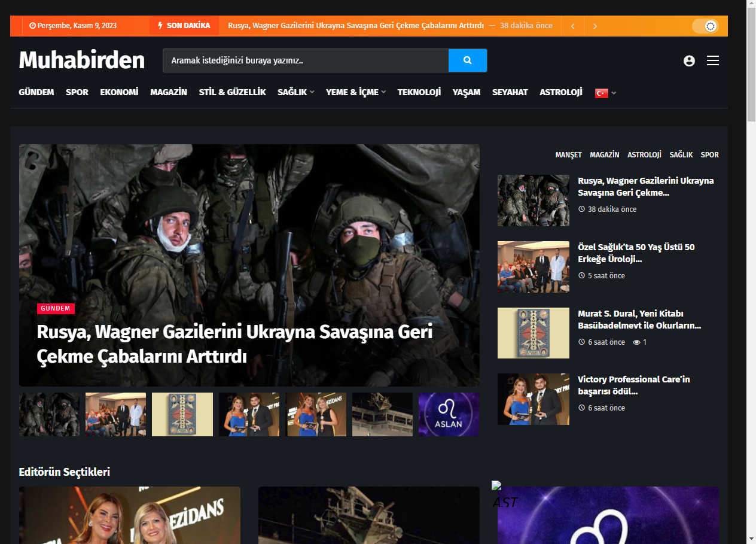Open the Gündem menu item
Viewport: 756px width, 544px height.
pyautogui.click(x=36, y=92)
